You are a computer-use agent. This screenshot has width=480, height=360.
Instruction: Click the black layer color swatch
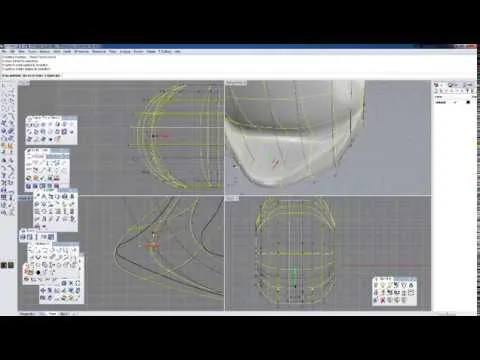[x=468, y=102]
